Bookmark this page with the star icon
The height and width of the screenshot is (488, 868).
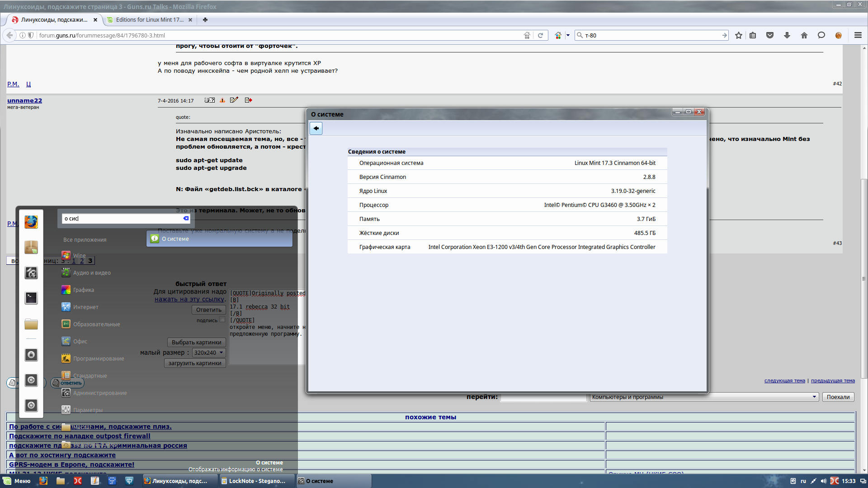[739, 35]
